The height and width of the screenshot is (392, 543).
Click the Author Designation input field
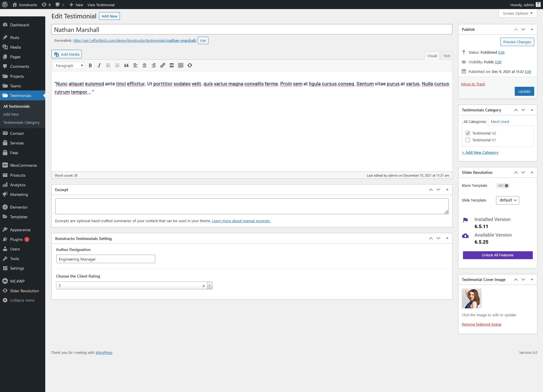click(105, 259)
